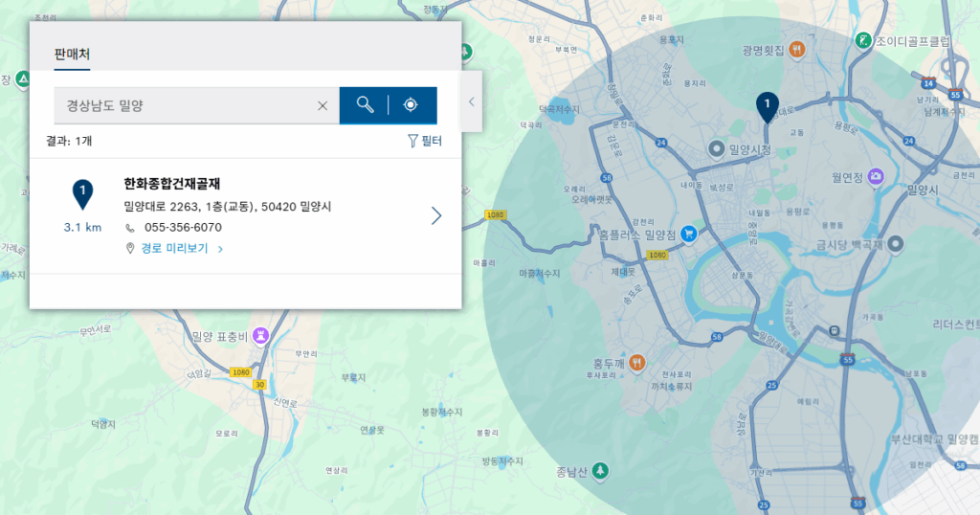The width and height of the screenshot is (980, 515).
Task: Click the magnifying glass search button
Action: 365,105
